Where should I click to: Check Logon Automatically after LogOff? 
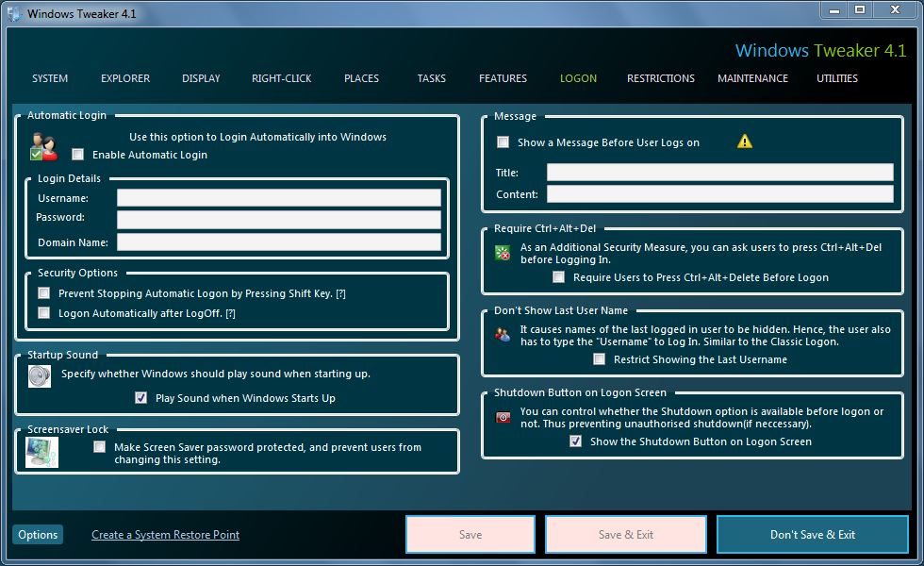(x=44, y=312)
